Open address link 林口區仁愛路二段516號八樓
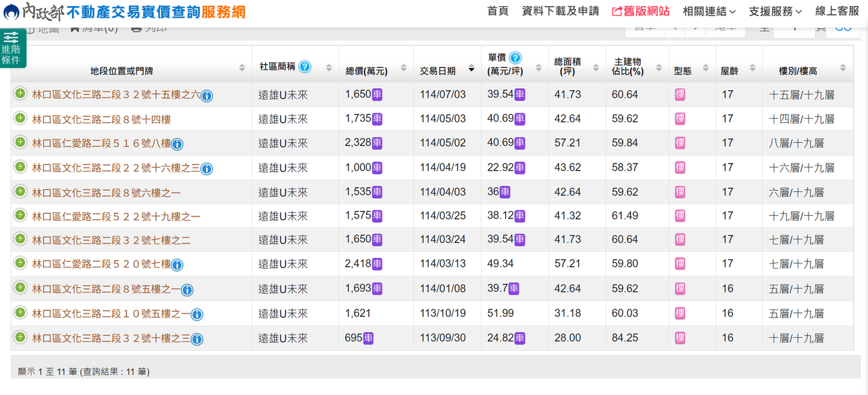The image size is (868, 395). tap(101, 144)
